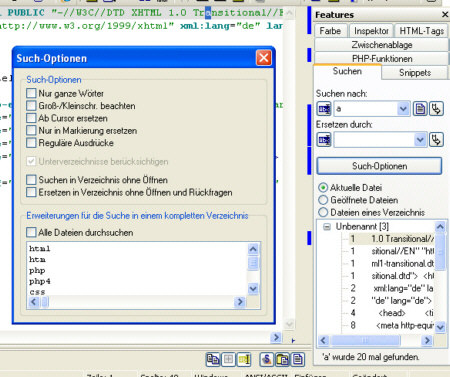Click the 'ab' text icon beside the Suchen nach field
Image resolution: width=450 pixels, height=377 pixels.
(324, 109)
